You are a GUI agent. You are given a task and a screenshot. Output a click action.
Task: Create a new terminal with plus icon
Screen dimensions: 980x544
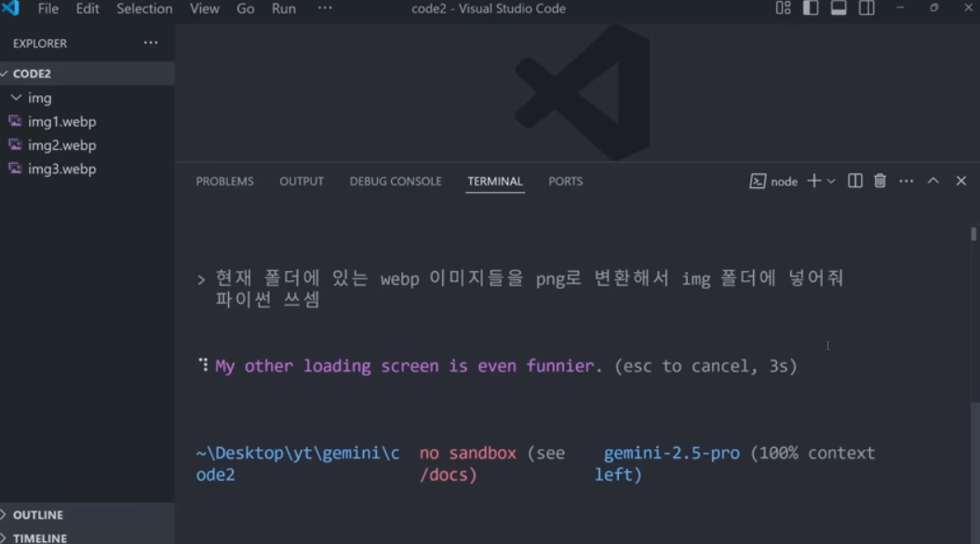(813, 181)
